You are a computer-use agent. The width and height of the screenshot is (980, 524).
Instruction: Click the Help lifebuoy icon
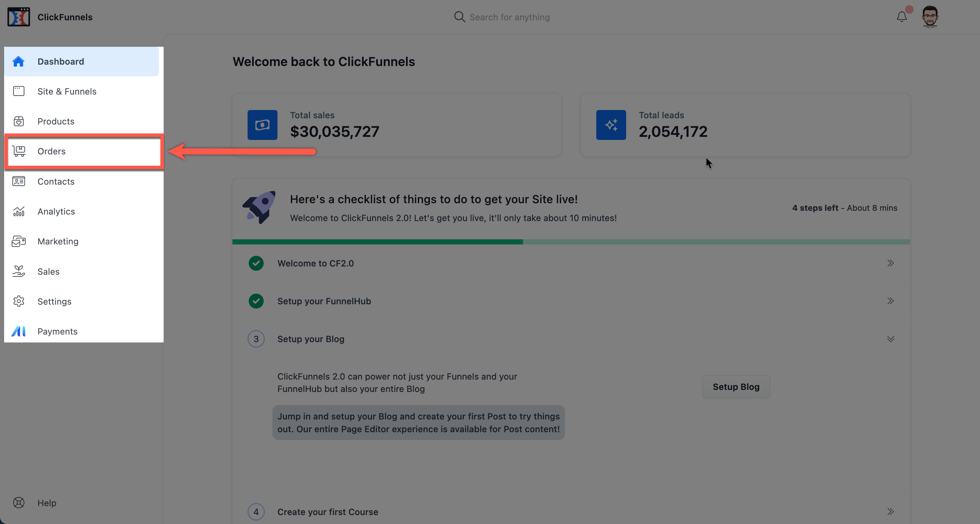click(19, 503)
